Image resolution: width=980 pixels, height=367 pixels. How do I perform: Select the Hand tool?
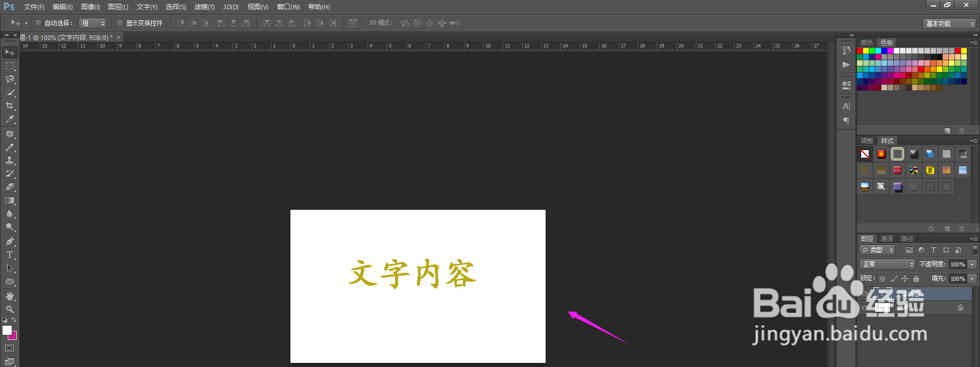[10, 296]
